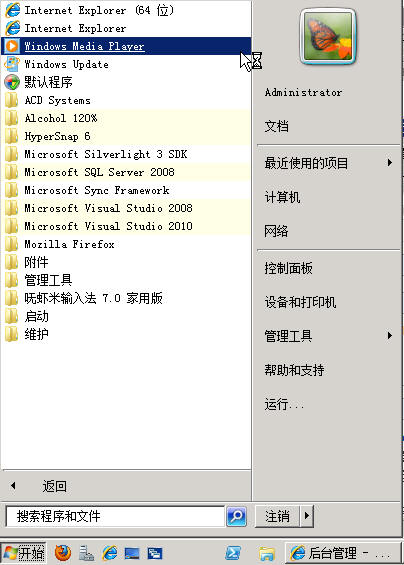Expand the 最近使用的项目 submenu arrow
Screen dimensions: 404x565
pos(390,163)
